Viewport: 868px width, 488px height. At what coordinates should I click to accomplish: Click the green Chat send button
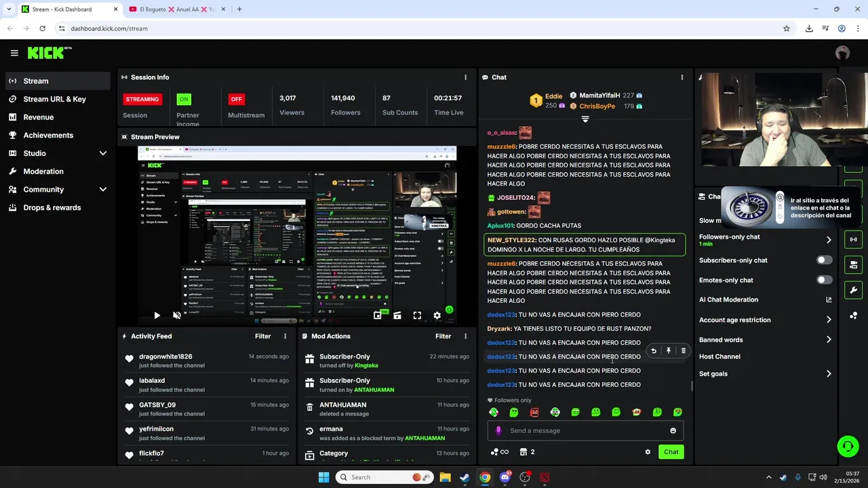(671, 452)
